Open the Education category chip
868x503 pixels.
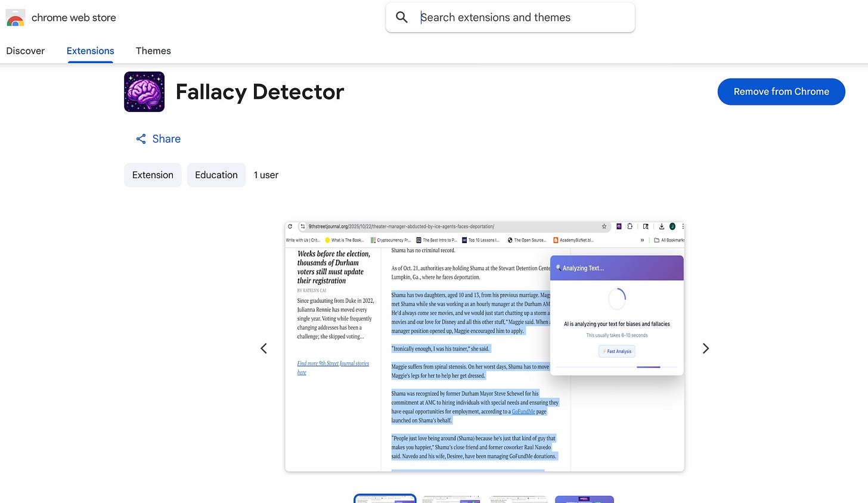(216, 175)
